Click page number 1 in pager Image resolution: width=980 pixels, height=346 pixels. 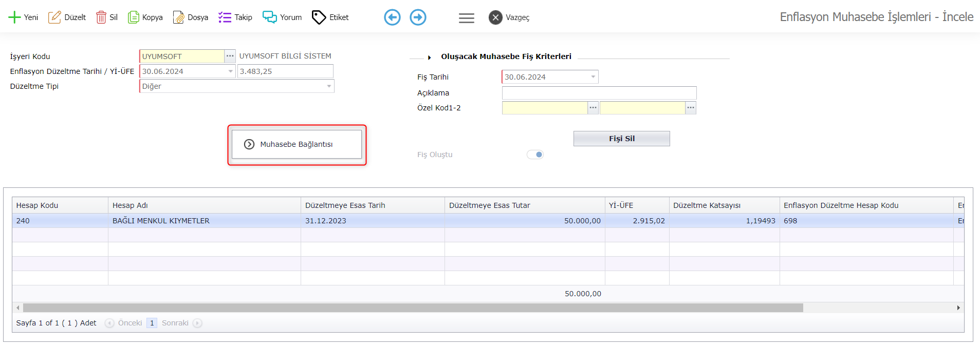tap(152, 323)
